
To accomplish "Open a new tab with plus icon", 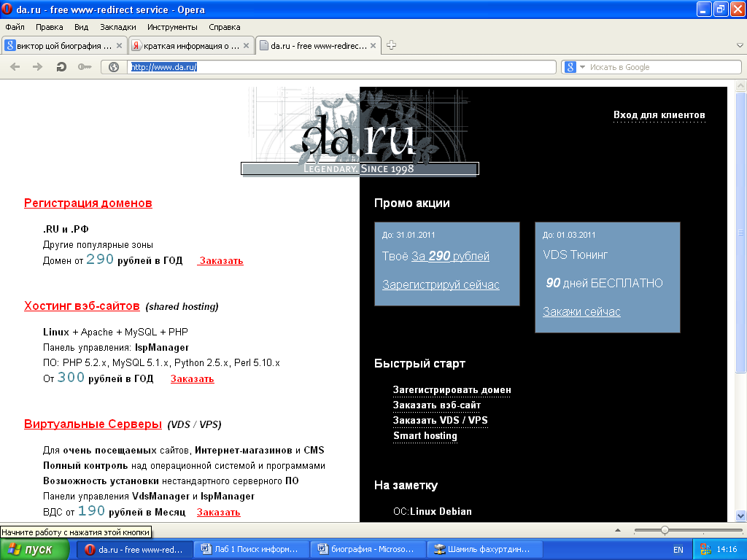I will 391,45.
